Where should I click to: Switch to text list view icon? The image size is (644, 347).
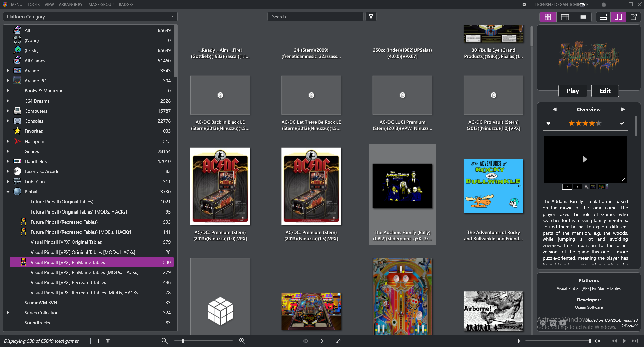(583, 17)
